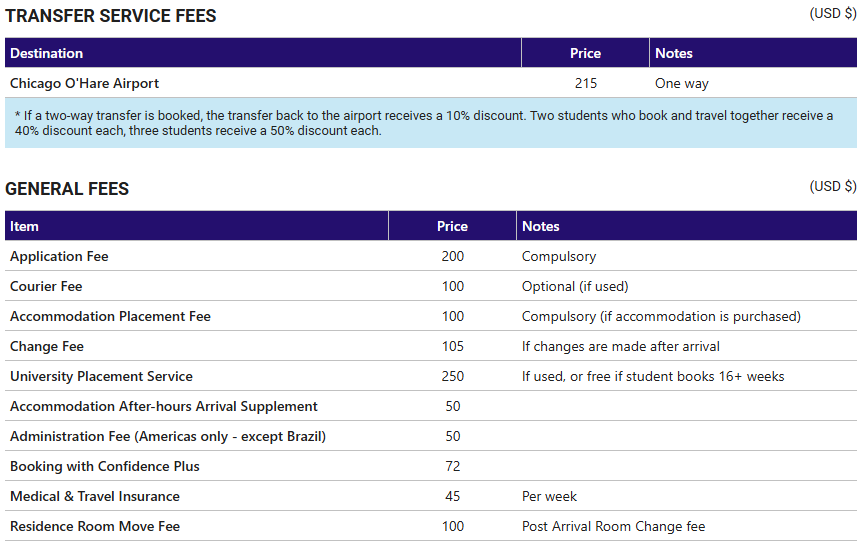Click the Administration Fee Americas row
Screen dimensions: 860x548
pos(431,436)
